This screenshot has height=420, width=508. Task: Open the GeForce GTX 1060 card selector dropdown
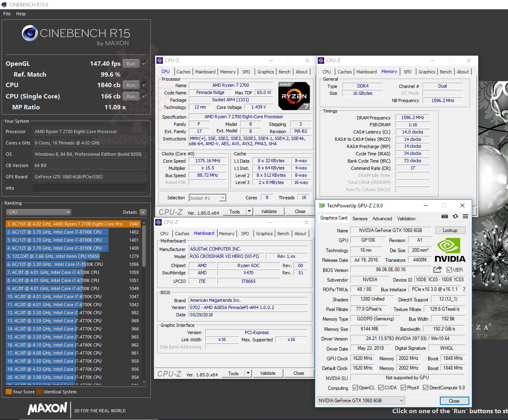click(402, 400)
